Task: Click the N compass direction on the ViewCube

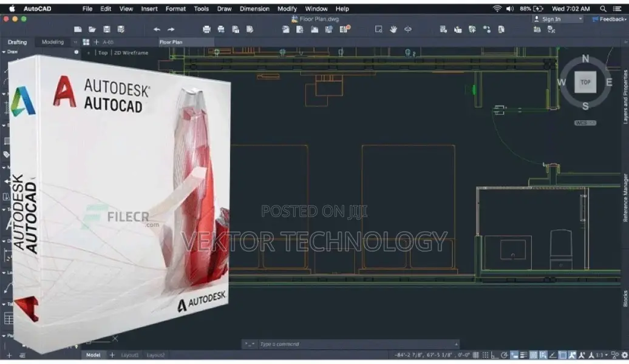Action: point(585,58)
